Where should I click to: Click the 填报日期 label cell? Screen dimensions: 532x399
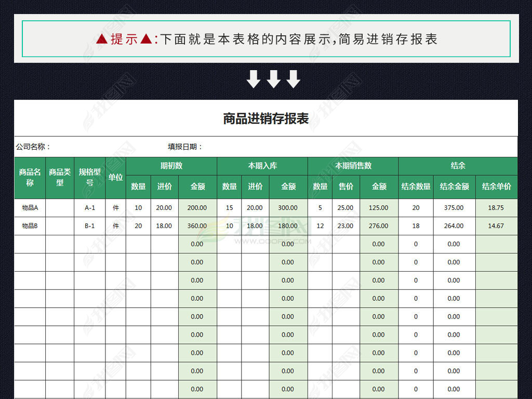click(x=185, y=147)
